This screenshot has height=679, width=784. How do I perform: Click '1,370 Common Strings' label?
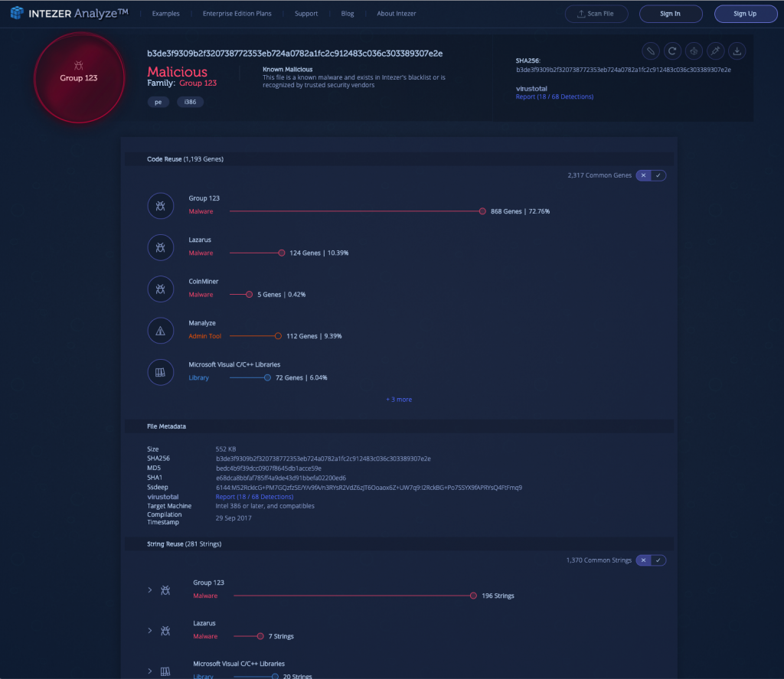599,560
